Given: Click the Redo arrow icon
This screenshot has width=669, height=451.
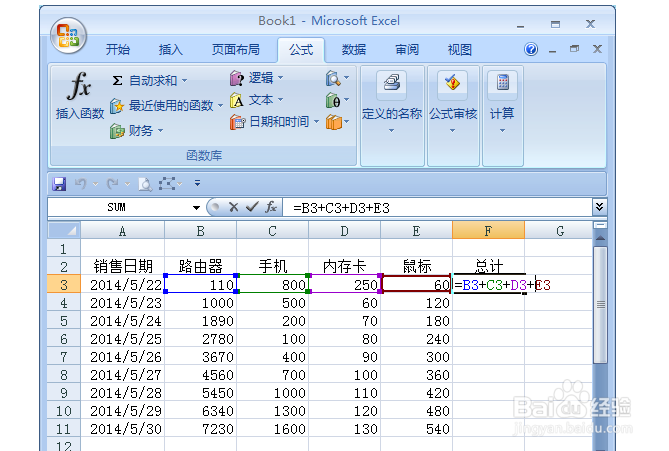Looking at the screenshot, I should 112,184.
